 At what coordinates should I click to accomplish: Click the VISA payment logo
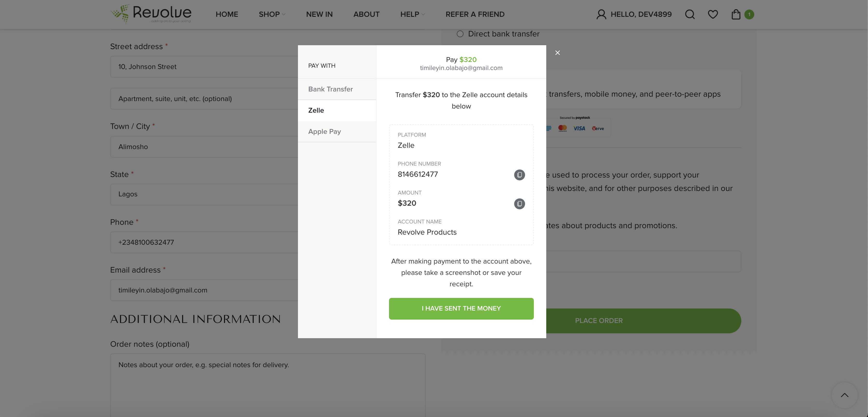pos(579,128)
